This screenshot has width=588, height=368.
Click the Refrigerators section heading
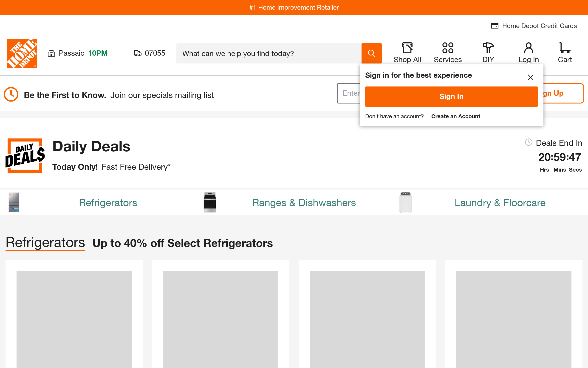(45, 243)
